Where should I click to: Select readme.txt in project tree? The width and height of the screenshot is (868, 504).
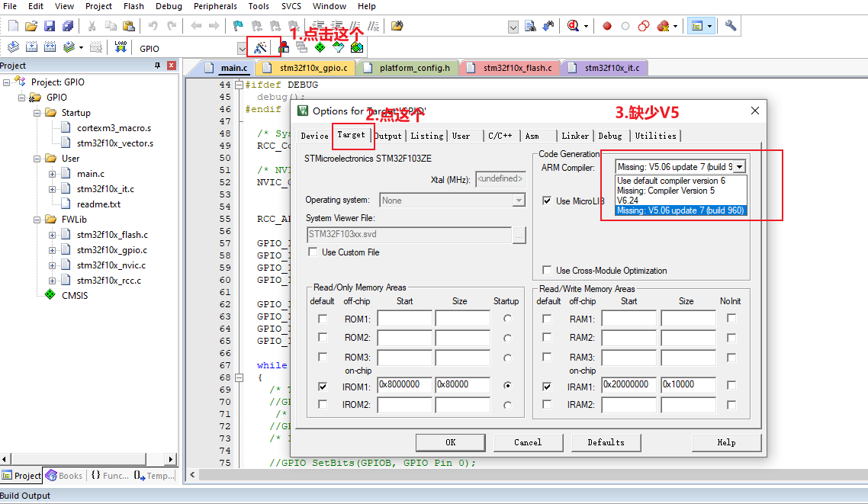tap(98, 204)
